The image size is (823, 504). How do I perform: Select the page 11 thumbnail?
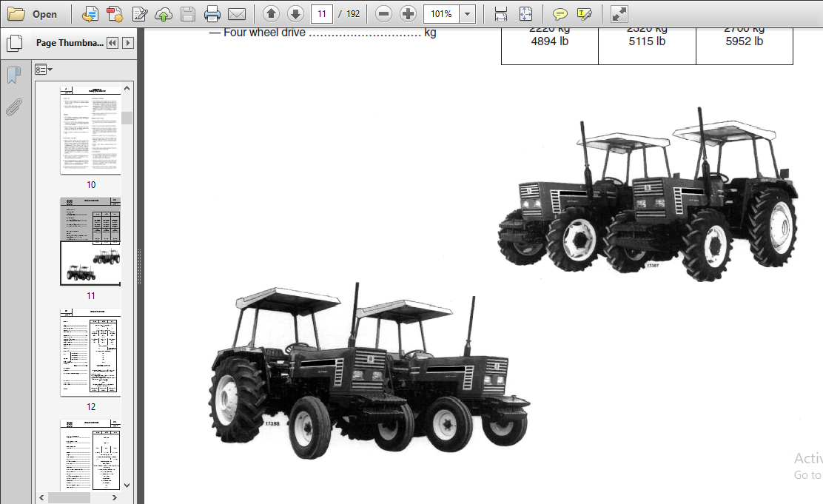click(90, 241)
